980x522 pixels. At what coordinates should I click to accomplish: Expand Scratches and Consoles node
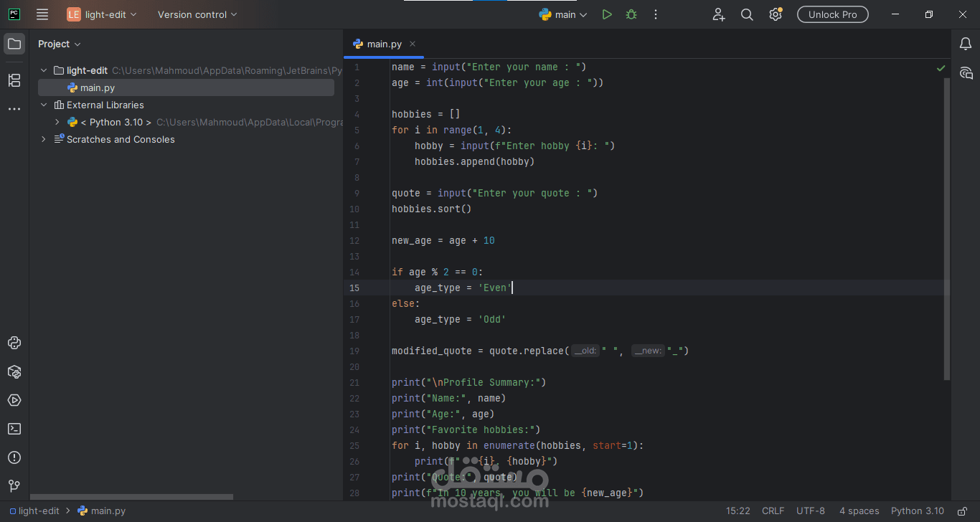pos(44,139)
